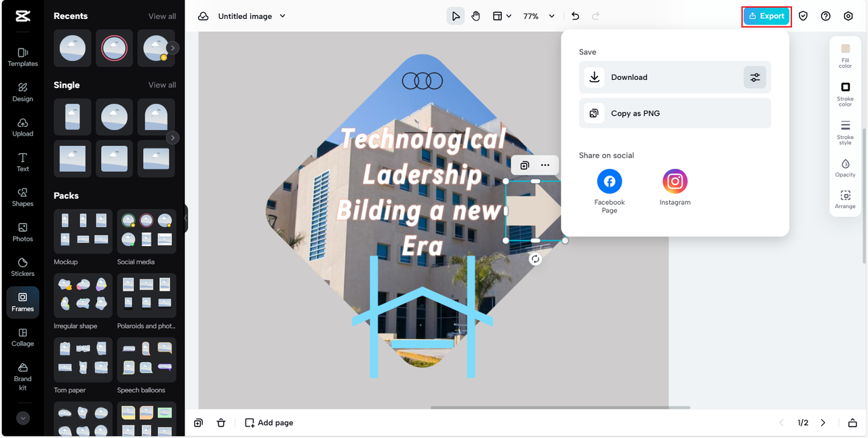Viewport: 868px width, 438px height.
Task: Open settings via top-right gear icon
Action: coord(848,16)
